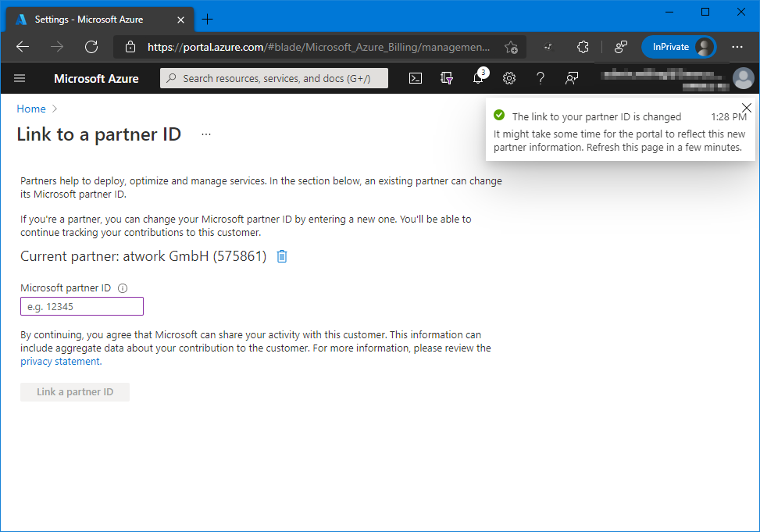Image resolution: width=760 pixels, height=532 pixels.
Task: Open Cloud Shell from the top bar
Action: tap(416, 78)
